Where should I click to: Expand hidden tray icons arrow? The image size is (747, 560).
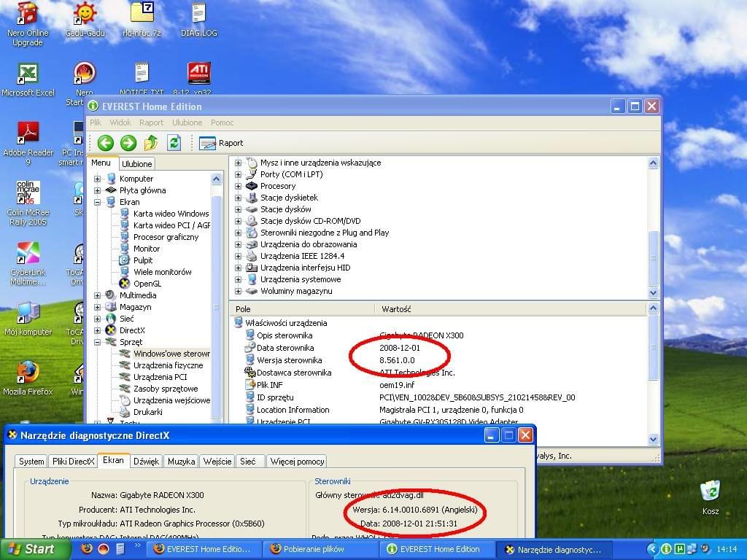(x=651, y=550)
